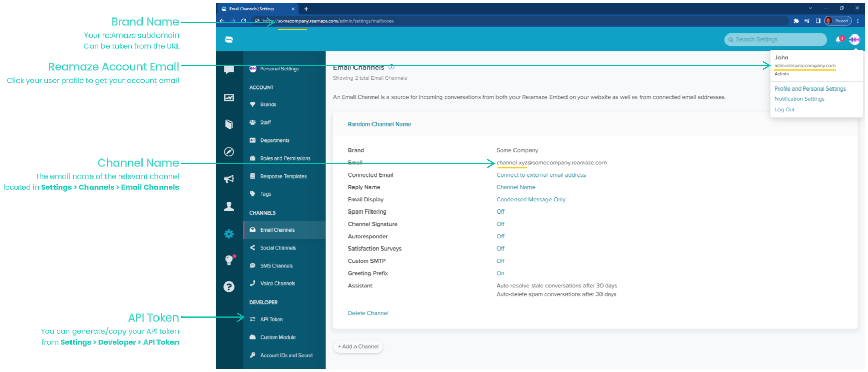Open the browser extensions puzzle icon

pyautogui.click(x=796, y=21)
